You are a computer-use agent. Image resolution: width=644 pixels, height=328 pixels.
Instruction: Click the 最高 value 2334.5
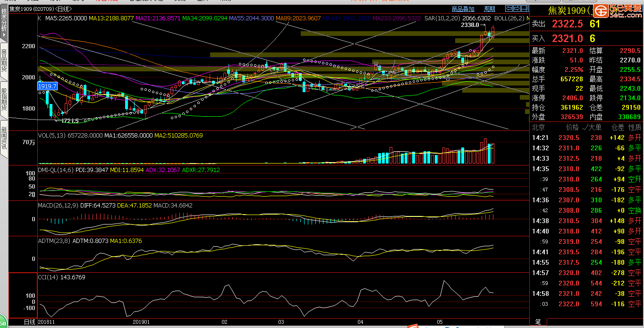click(x=630, y=79)
